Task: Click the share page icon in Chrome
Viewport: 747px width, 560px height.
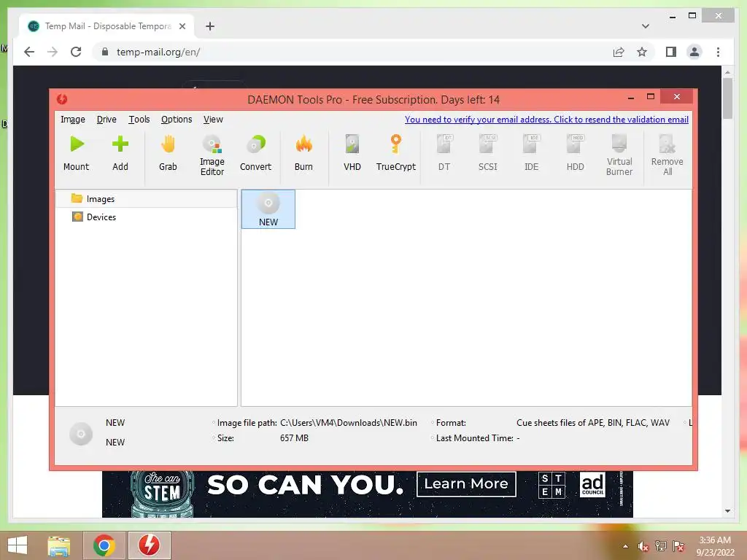Action: (619, 52)
